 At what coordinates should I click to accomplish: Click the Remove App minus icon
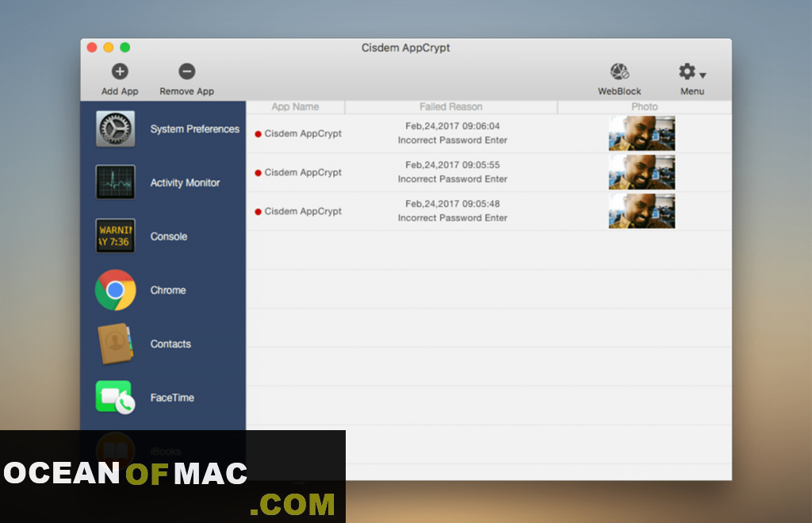pos(187,71)
